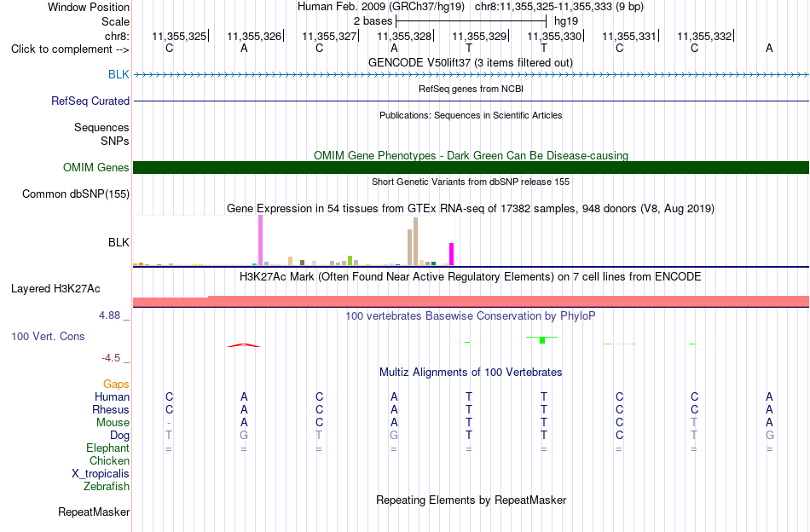Select the 100 Vert. Cons label
The image size is (810, 532).
(48, 336)
